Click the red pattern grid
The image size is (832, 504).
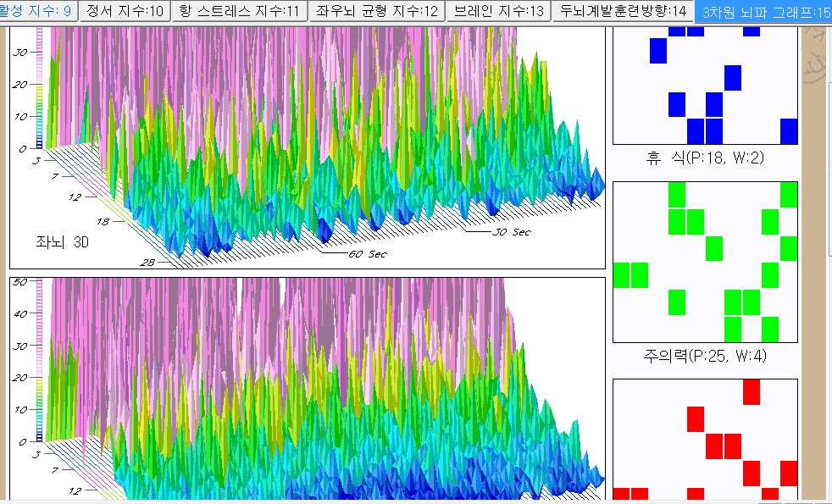click(705, 440)
